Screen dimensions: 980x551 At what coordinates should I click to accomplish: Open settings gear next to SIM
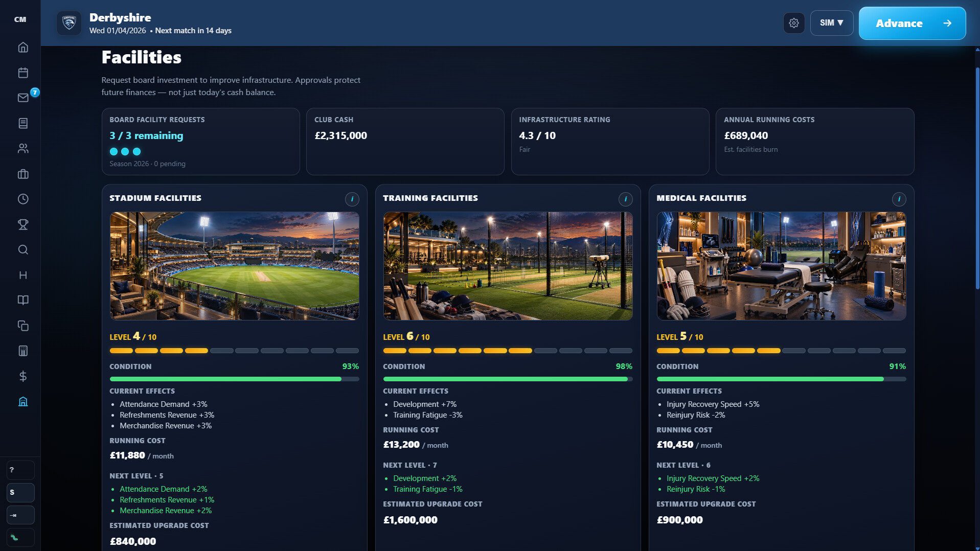794,23
